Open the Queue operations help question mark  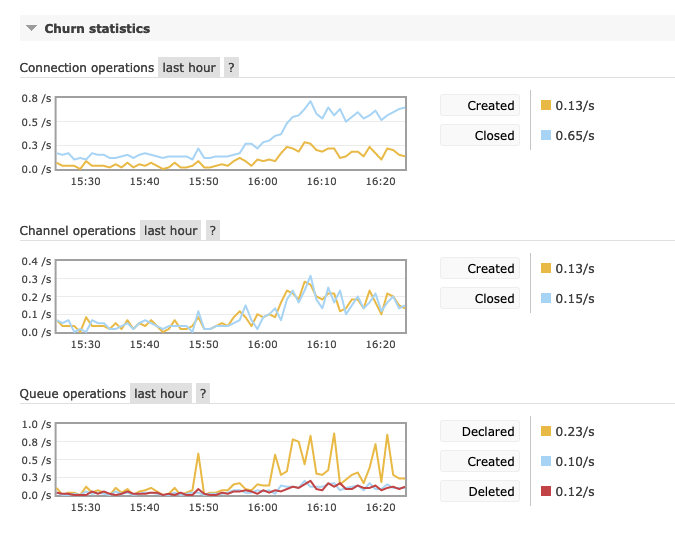tap(203, 393)
